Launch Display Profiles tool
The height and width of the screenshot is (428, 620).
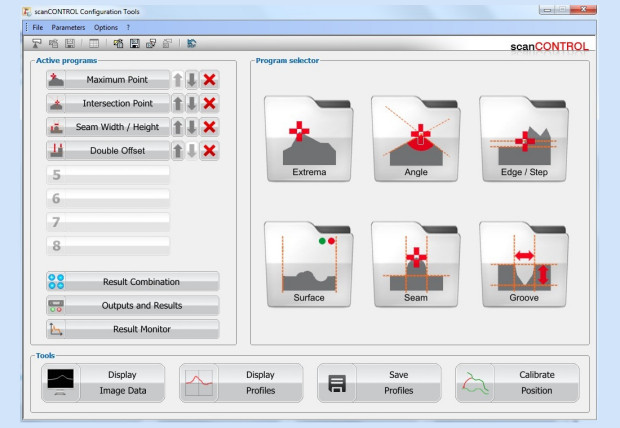[241, 383]
